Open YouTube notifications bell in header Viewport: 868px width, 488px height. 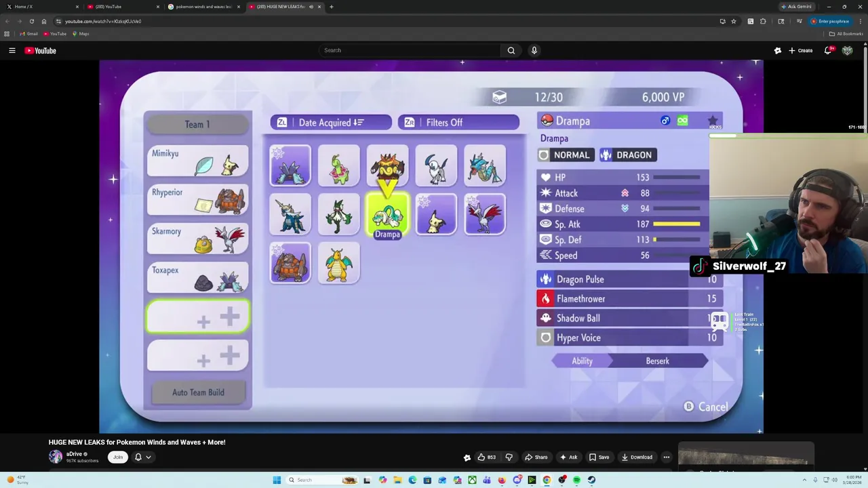tap(829, 50)
